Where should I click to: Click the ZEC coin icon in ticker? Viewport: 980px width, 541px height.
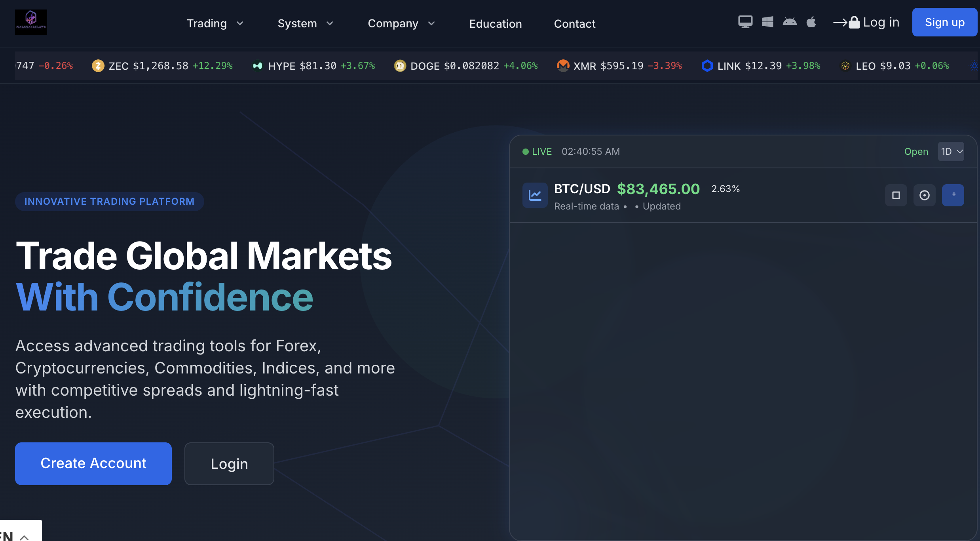click(98, 66)
